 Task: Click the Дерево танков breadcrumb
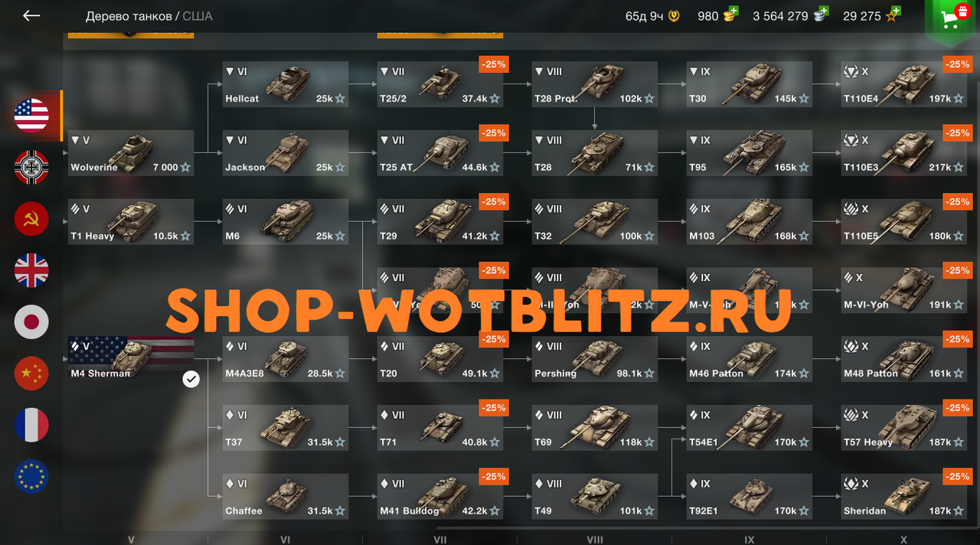click(x=129, y=16)
